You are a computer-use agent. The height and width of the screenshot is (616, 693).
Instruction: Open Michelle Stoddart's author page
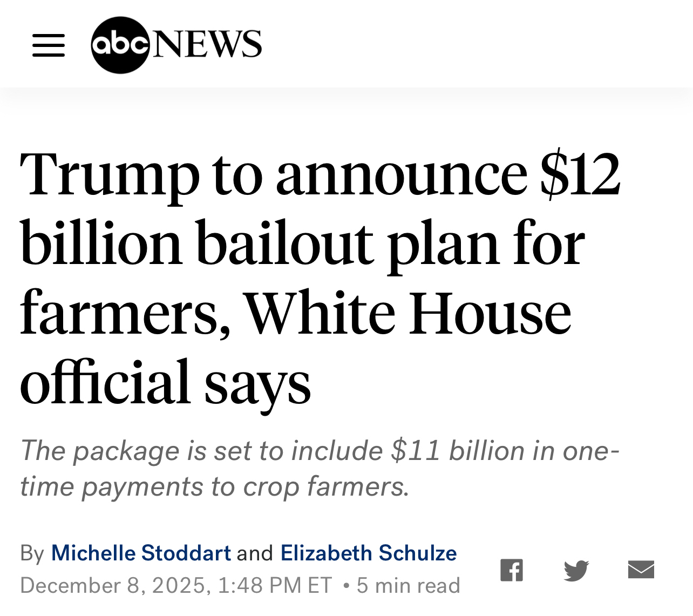coord(141,553)
